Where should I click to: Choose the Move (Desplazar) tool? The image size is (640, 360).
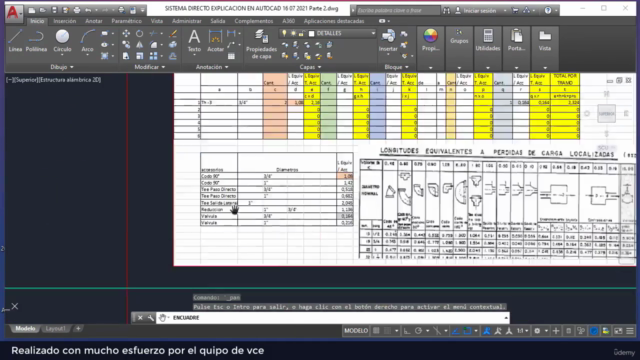126,33
